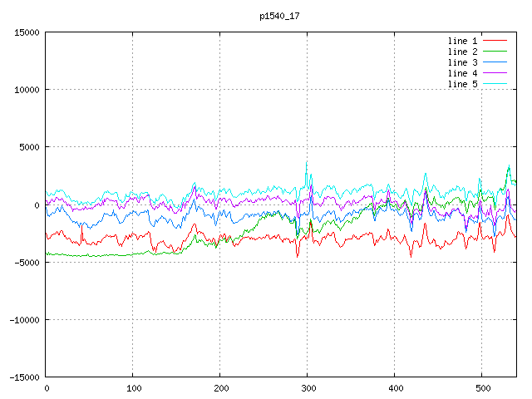Click the green line 2 legend sample
Viewport: 532px width, 399px height.
[495, 52]
